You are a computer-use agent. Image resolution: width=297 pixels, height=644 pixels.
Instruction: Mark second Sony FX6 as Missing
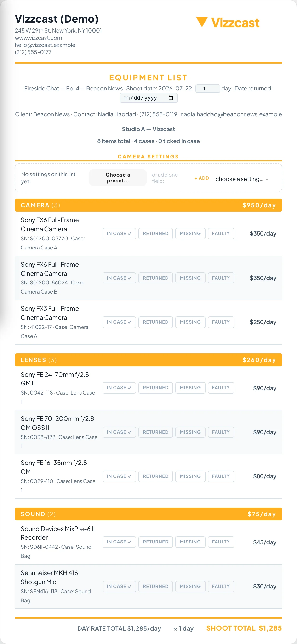(x=190, y=278)
